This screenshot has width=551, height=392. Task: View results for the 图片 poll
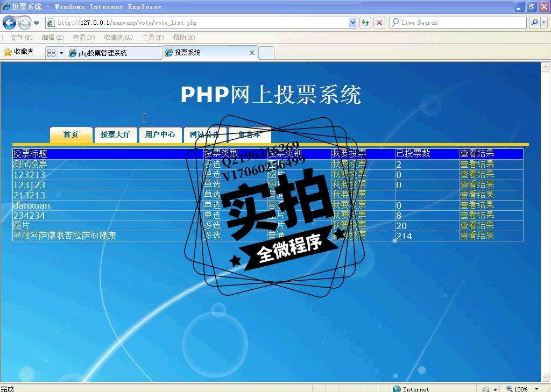(x=477, y=225)
